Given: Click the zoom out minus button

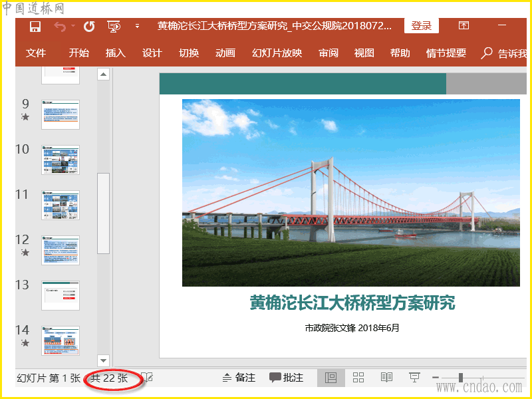Looking at the screenshot, I should coord(436,377).
